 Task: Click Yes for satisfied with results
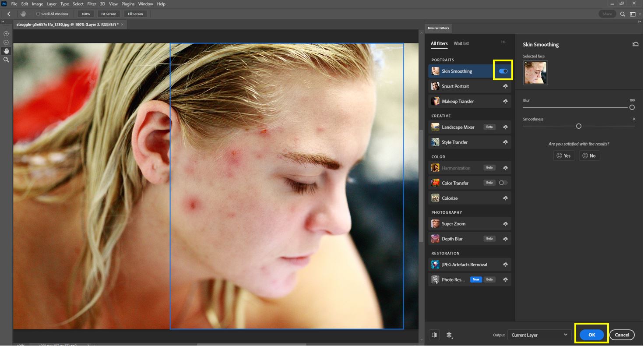tap(564, 155)
